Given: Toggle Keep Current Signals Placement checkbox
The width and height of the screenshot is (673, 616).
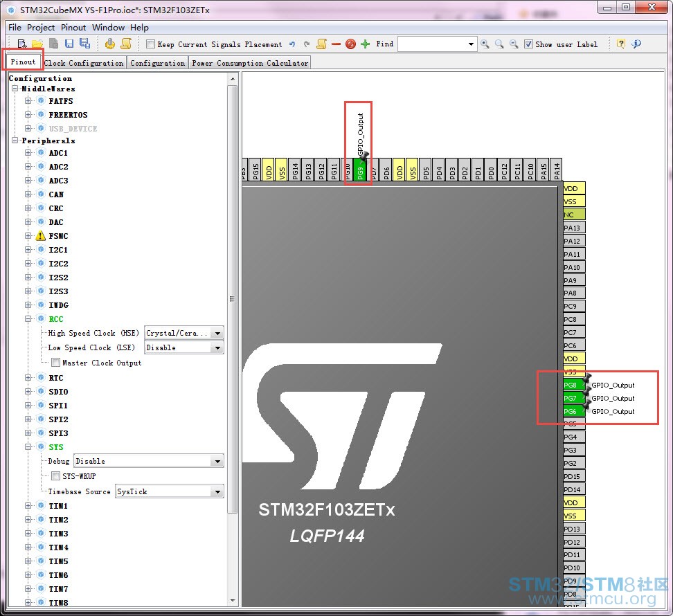Looking at the screenshot, I should 150,44.
